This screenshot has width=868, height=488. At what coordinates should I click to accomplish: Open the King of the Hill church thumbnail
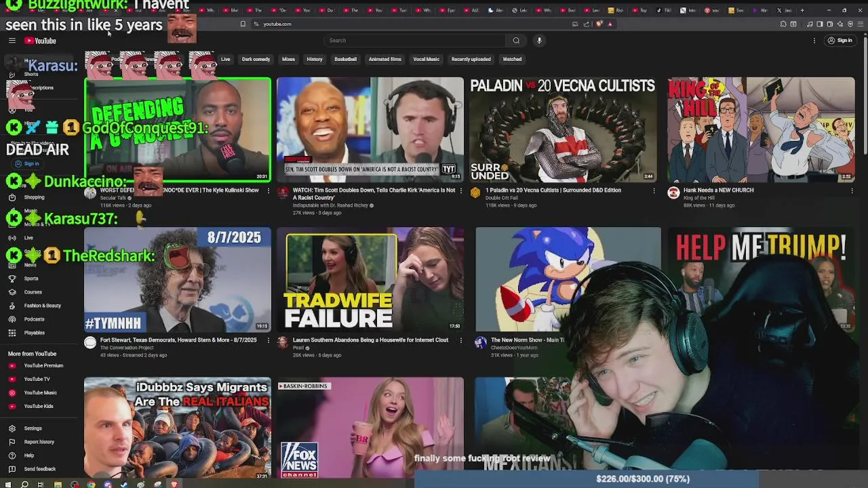coord(761,129)
